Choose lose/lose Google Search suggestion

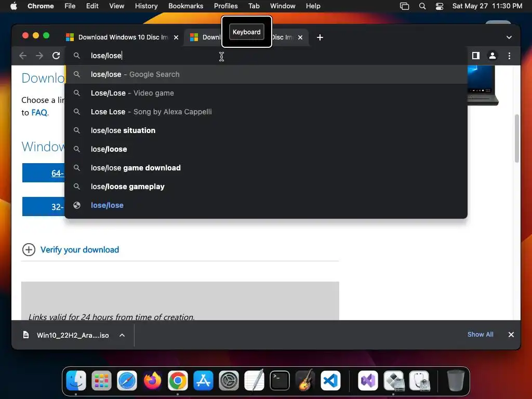pos(267,74)
